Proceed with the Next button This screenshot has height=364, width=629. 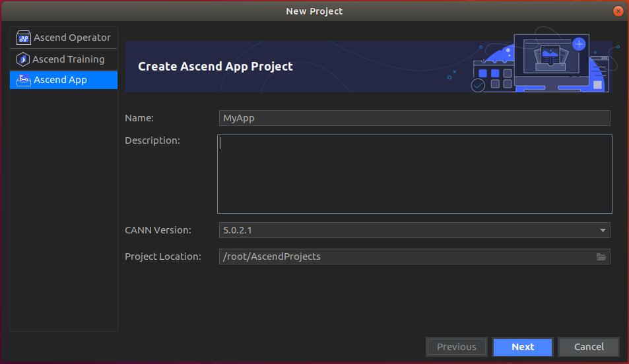pyautogui.click(x=522, y=347)
